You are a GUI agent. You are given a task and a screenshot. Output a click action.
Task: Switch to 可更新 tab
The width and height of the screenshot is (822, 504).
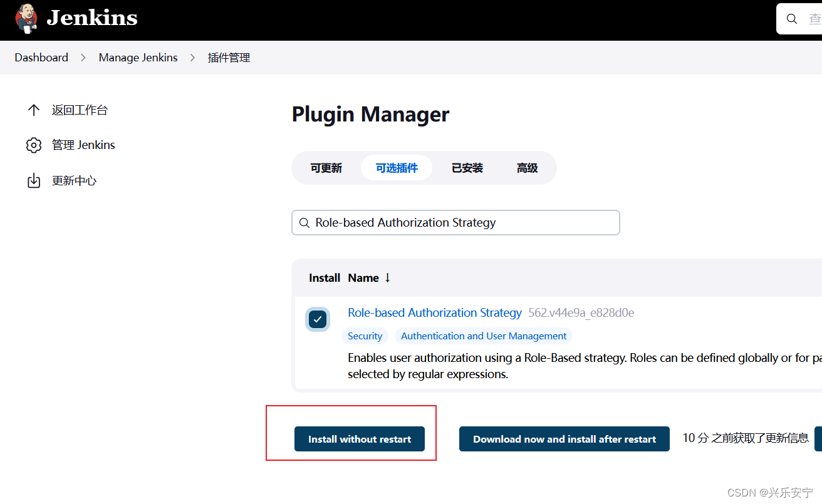(326, 168)
